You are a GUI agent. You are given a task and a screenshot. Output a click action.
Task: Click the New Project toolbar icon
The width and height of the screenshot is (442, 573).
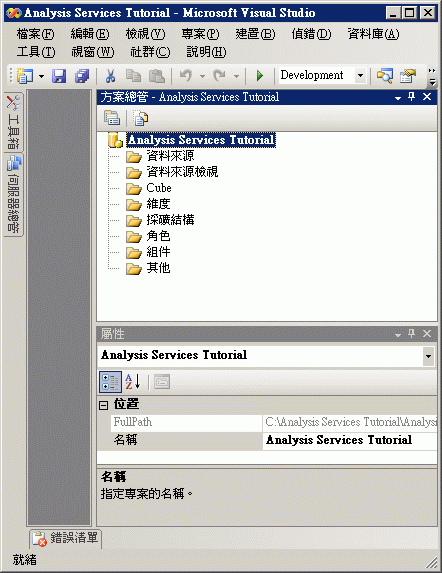pos(25,76)
